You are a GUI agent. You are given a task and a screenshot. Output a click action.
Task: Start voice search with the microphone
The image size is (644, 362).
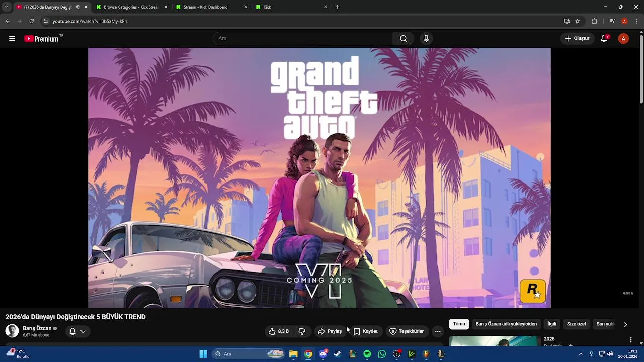pyautogui.click(x=426, y=39)
